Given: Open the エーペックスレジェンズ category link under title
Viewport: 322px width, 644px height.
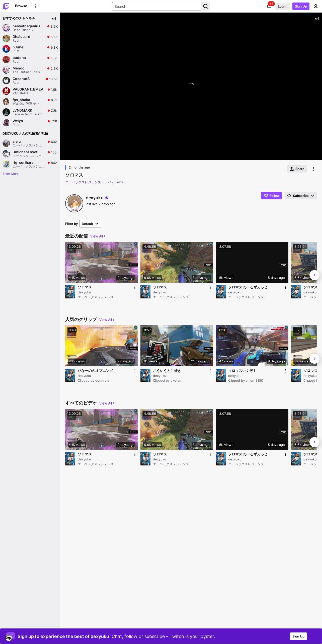Looking at the screenshot, I should click(x=83, y=182).
